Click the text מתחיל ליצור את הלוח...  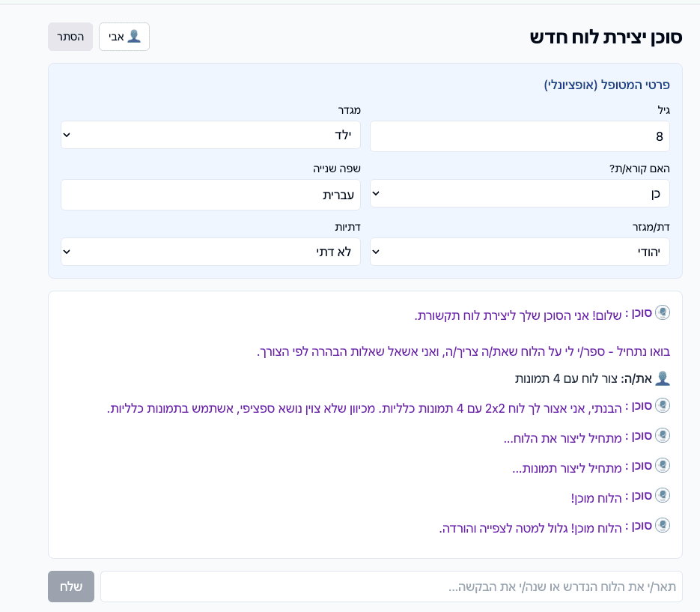click(562, 439)
